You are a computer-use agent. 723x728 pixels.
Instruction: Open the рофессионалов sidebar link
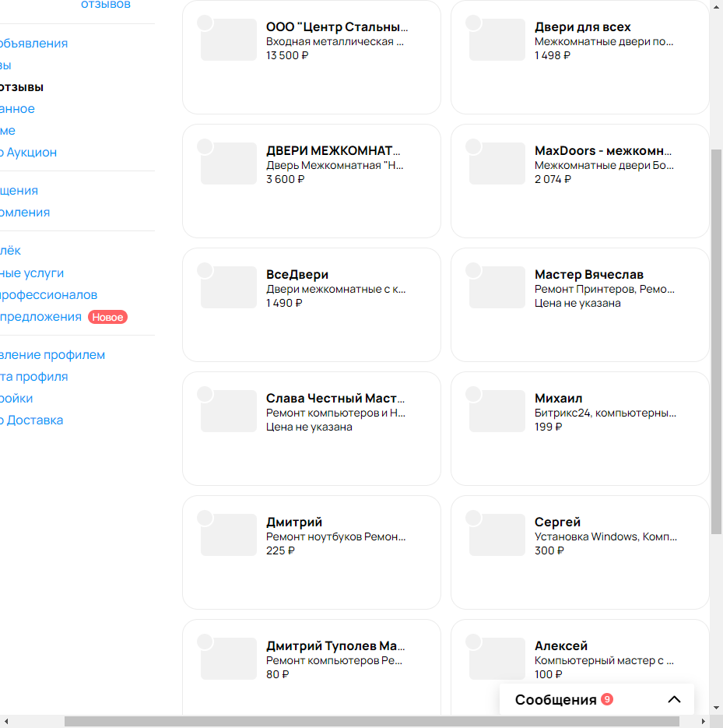click(49, 295)
